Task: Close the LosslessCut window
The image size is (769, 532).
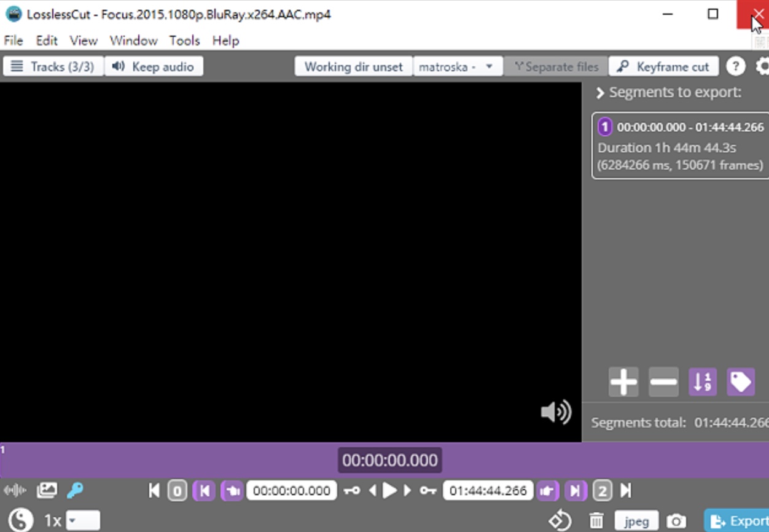Action: (752, 14)
